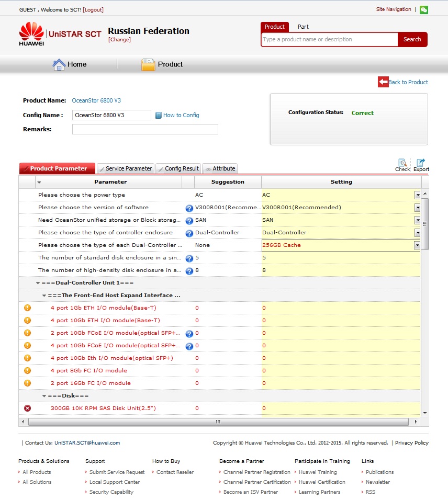Open the SAN storage type dropdown
Image resolution: width=448 pixels, height=500 pixels.
pos(417,220)
